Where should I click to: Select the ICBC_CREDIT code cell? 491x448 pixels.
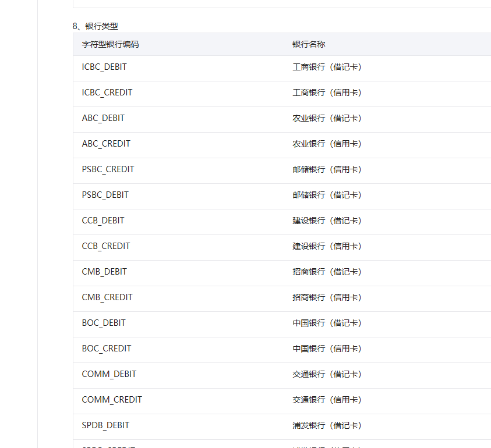click(107, 93)
